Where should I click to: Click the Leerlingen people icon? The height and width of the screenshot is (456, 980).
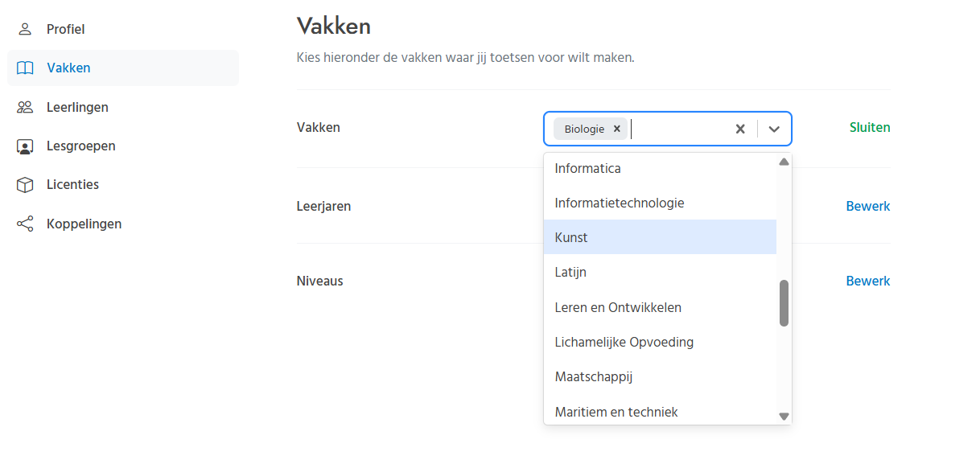pos(25,107)
